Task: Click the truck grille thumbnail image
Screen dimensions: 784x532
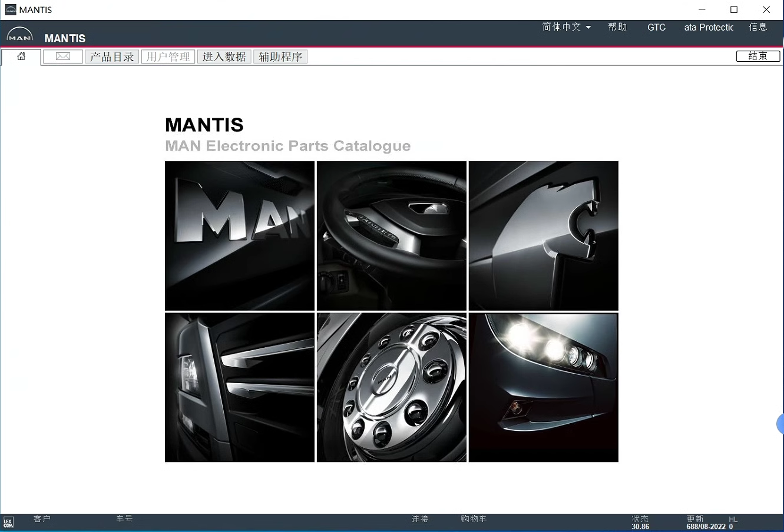Action: pos(240,387)
